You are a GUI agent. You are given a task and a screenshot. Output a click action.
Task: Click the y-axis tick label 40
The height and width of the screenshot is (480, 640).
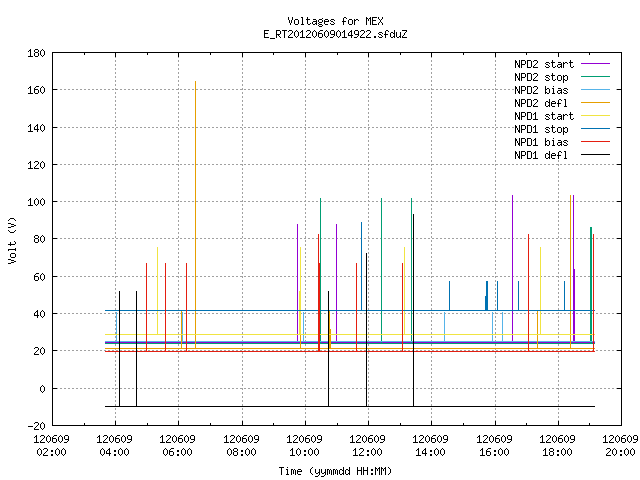[39, 314]
